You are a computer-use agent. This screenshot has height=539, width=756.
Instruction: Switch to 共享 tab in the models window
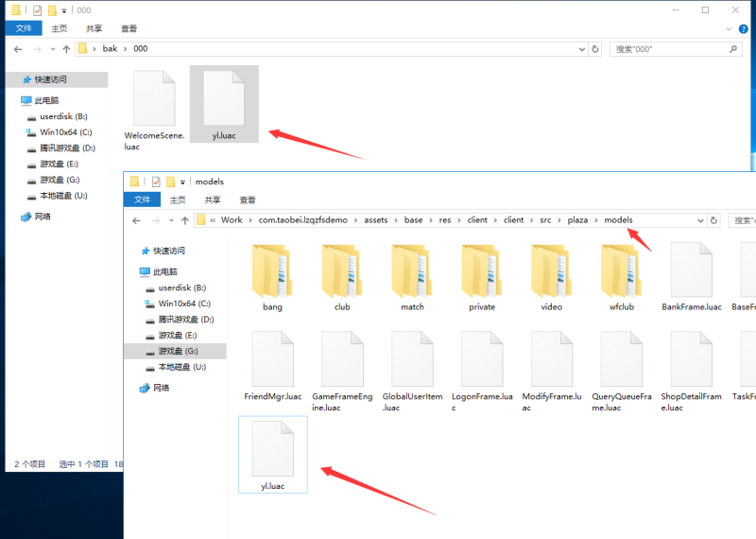pyautogui.click(x=213, y=200)
